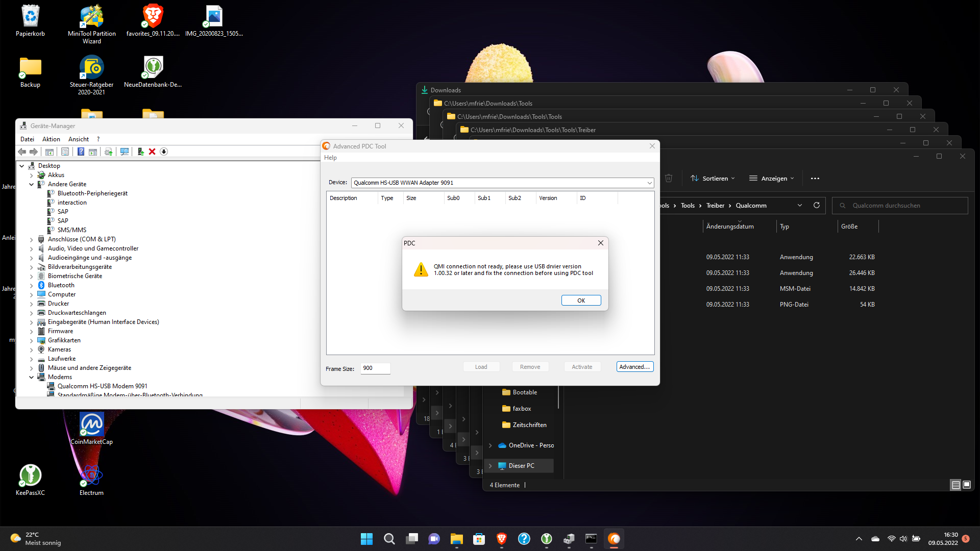The width and height of the screenshot is (980, 551).
Task: Collapse the Andere Geräte tree node
Action: point(31,184)
